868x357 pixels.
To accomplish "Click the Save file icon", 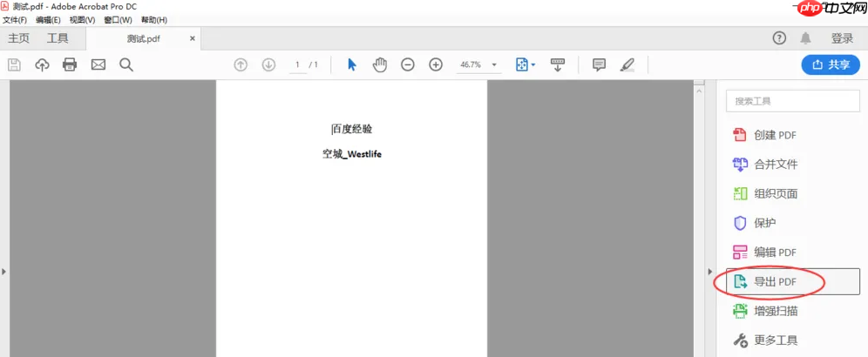I will tap(14, 64).
